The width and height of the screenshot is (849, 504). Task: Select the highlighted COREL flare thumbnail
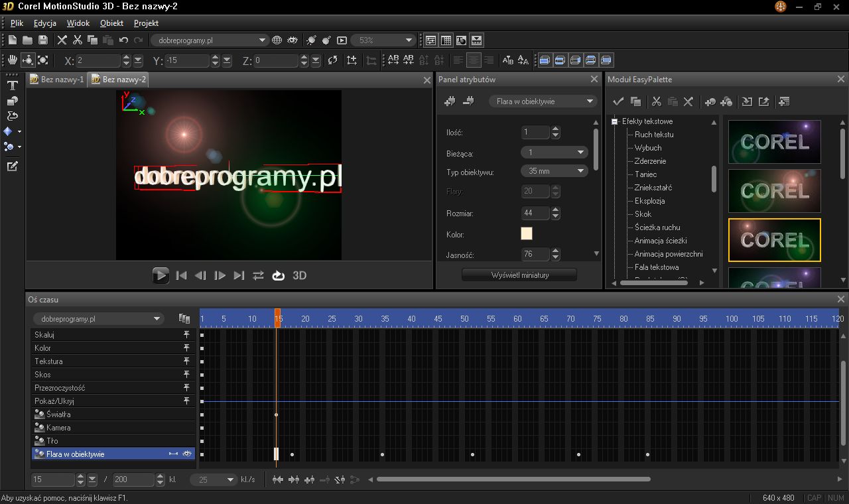pos(775,240)
